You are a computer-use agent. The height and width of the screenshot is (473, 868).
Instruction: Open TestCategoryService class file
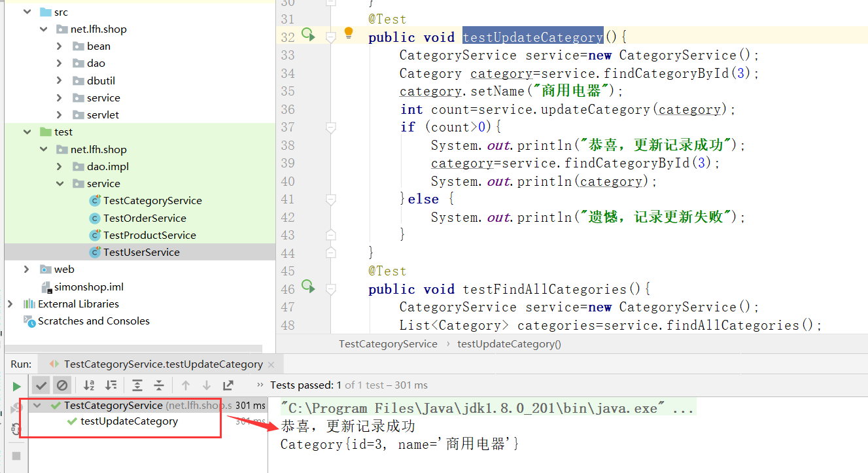152,201
